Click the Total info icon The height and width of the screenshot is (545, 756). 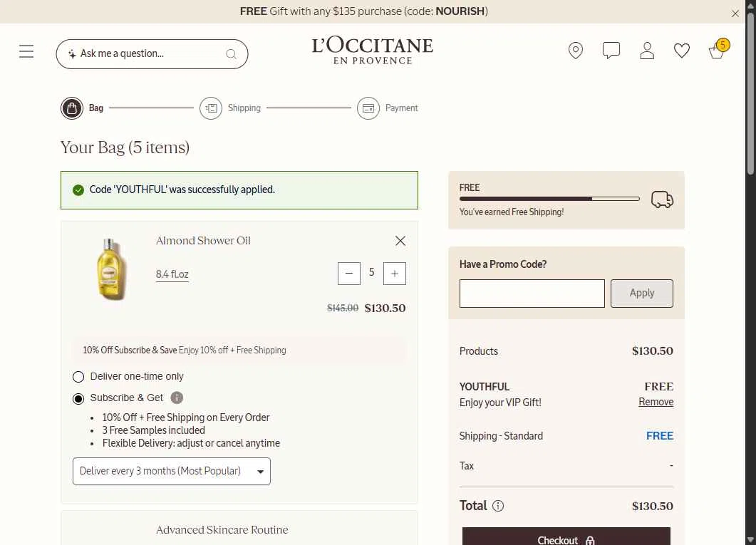(x=498, y=506)
